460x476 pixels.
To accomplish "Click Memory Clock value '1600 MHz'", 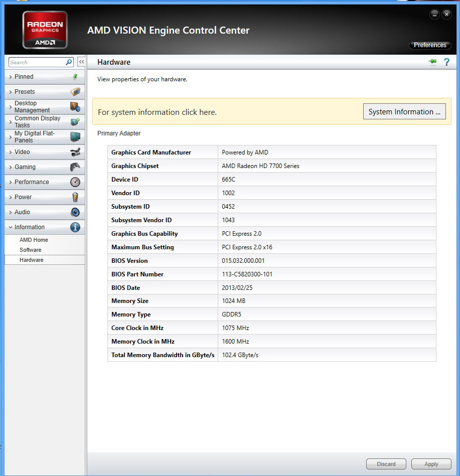I will [235, 342].
